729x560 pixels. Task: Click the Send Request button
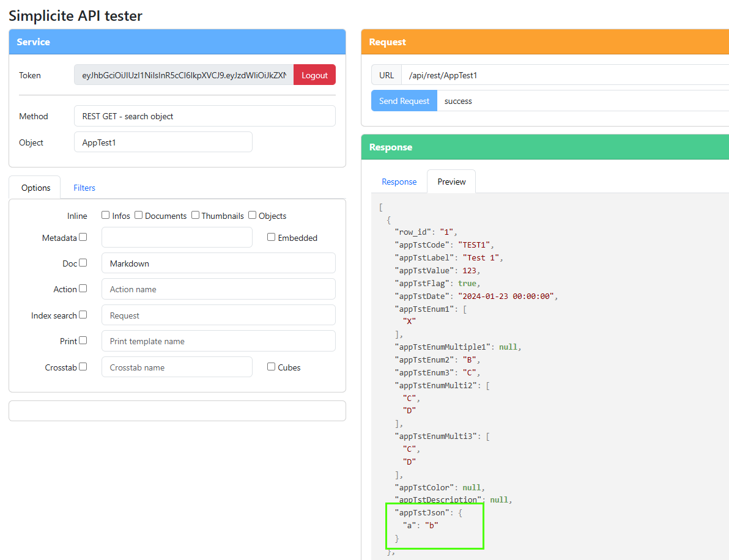pyautogui.click(x=404, y=101)
